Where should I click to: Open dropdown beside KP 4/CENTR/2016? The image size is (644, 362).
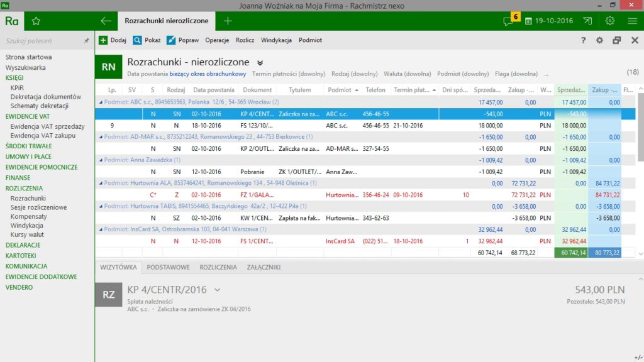tap(217, 290)
